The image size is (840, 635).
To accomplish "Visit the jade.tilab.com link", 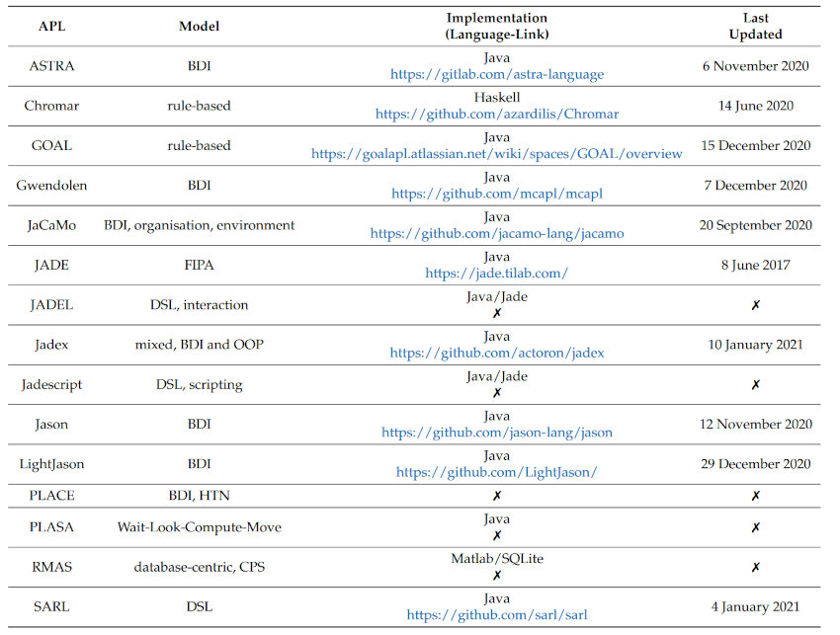I will (x=497, y=274).
